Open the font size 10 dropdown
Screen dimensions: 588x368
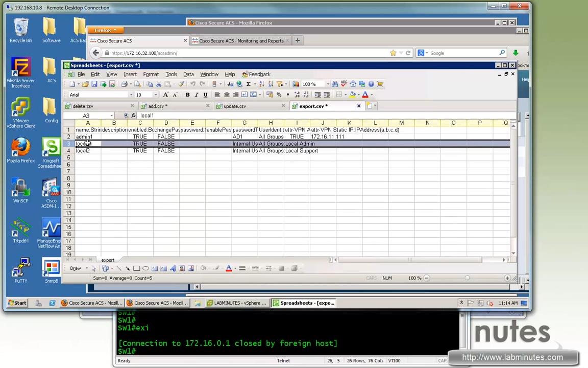(156, 95)
